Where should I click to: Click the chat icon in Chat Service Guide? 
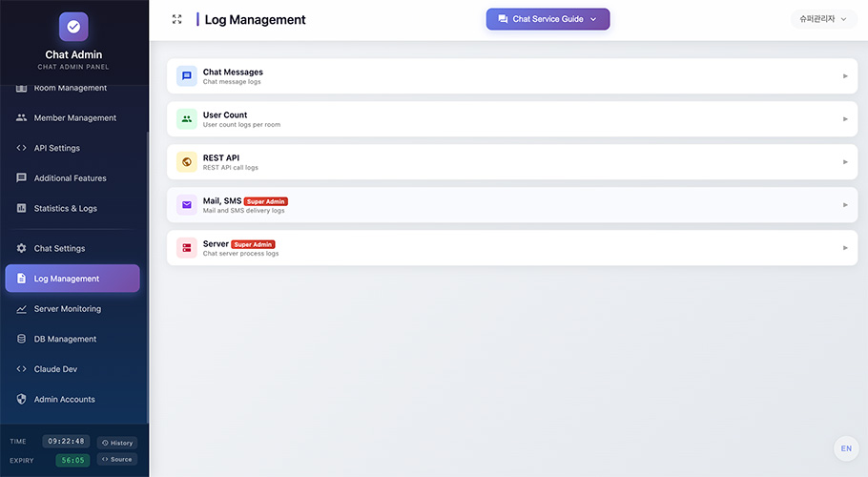[503, 19]
